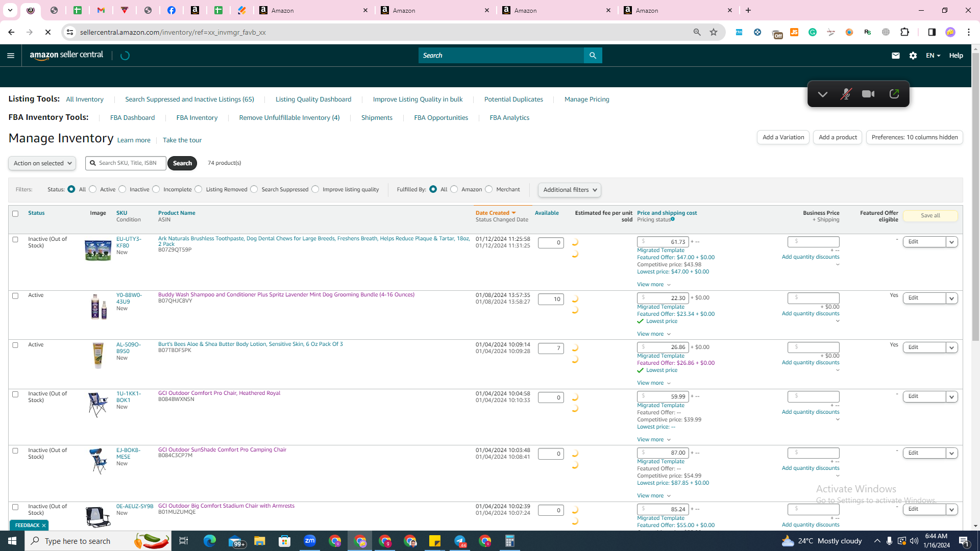
Task: Expand View more for Burt's Bees row
Action: pyautogui.click(x=654, y=383)
